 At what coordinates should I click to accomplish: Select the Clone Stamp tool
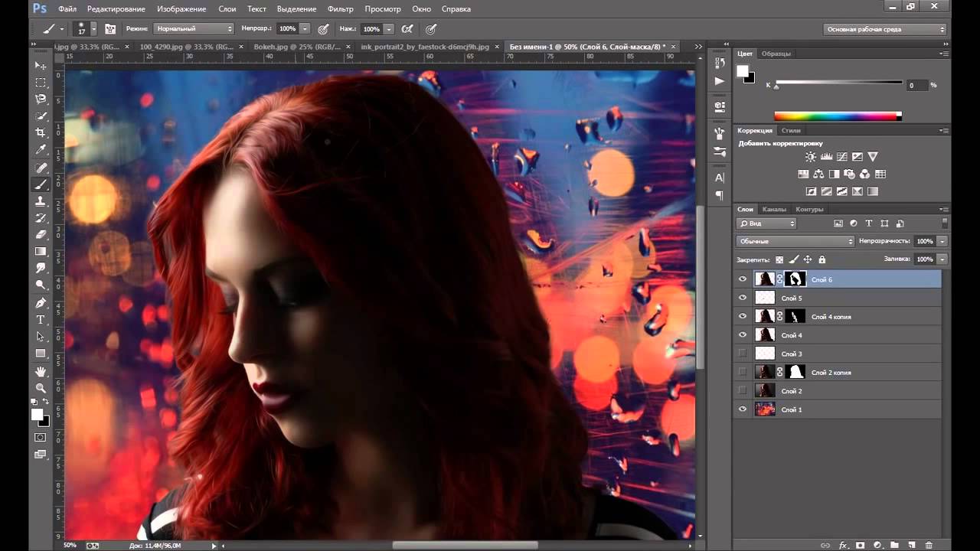41,201
